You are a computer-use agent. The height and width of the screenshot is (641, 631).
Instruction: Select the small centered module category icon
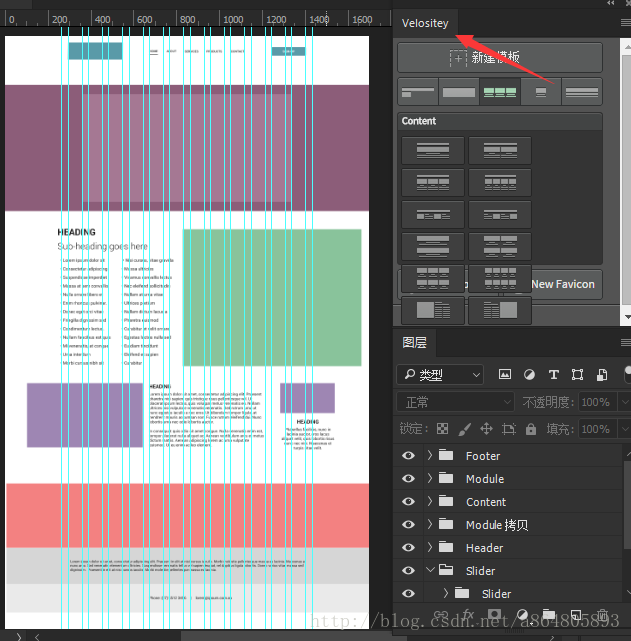(541, 92)
